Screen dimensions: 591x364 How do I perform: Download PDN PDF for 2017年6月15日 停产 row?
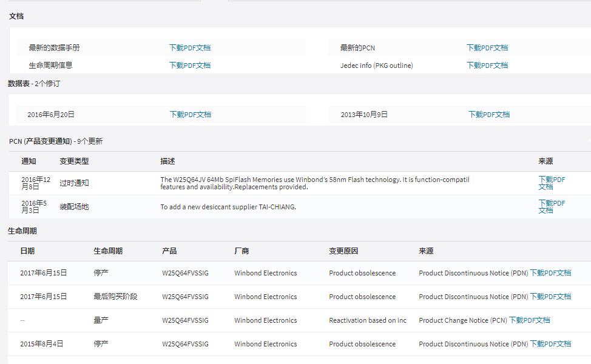[x=550, y=273]
